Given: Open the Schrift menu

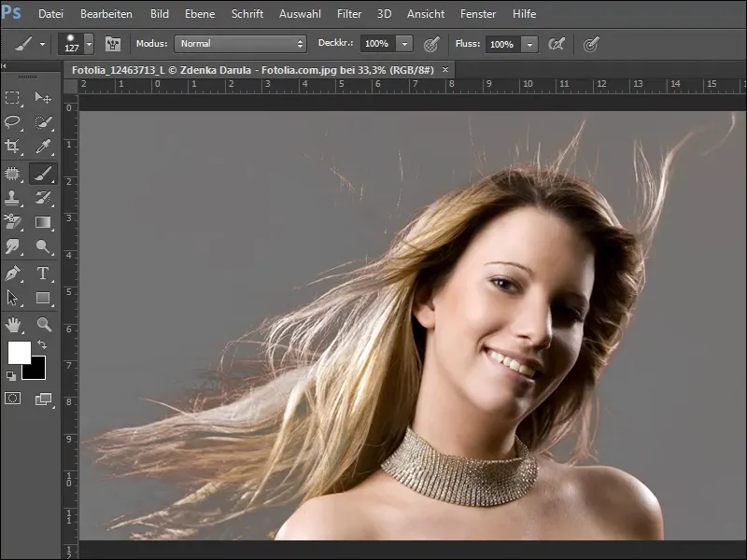Looking at the screenshot, I should click(x=247, y=14).
